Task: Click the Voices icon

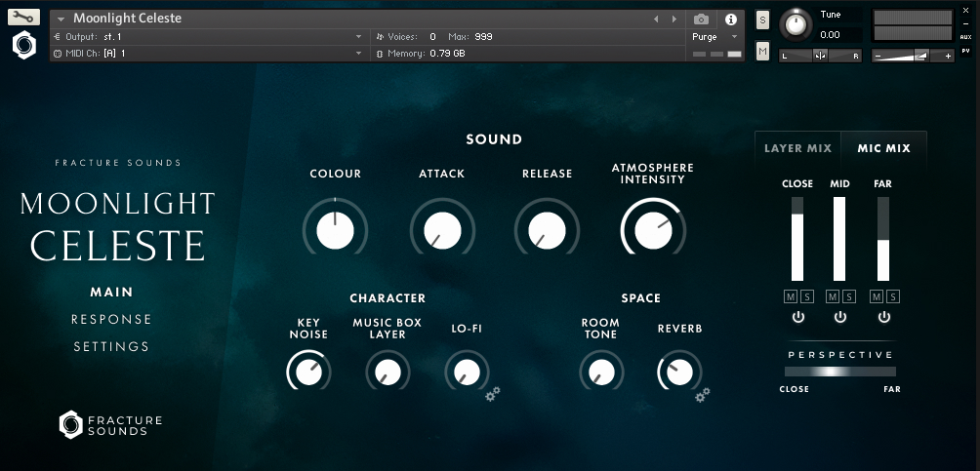Action: coord(380,37)
